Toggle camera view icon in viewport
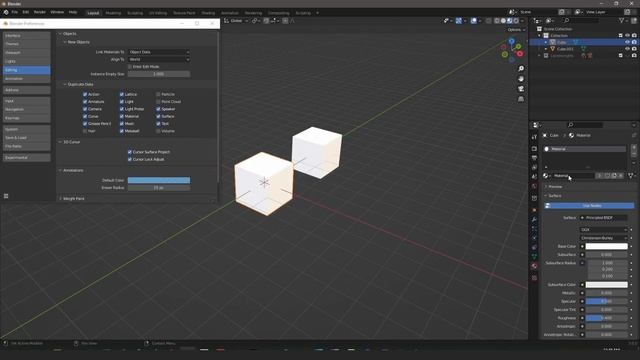The width and height of the screenshot is (640, 360). pyautogui.click(x=521, y=89)
